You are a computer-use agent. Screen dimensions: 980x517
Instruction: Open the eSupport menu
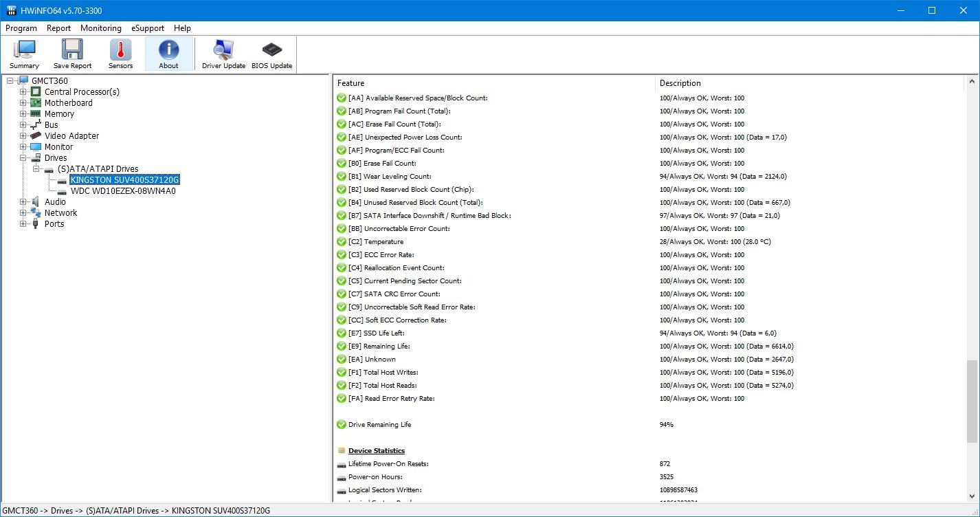pos(148,28)
